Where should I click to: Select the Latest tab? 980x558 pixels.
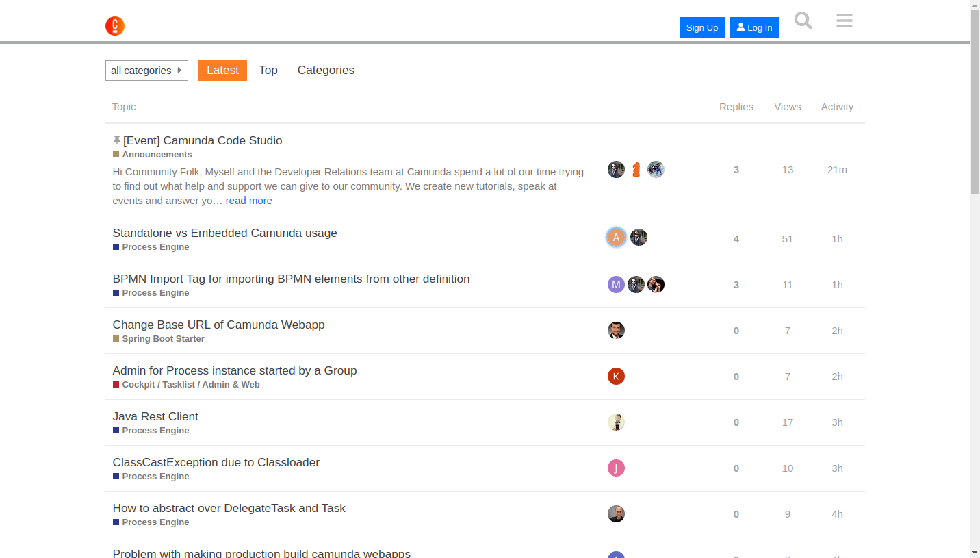(x=222, y=71)
